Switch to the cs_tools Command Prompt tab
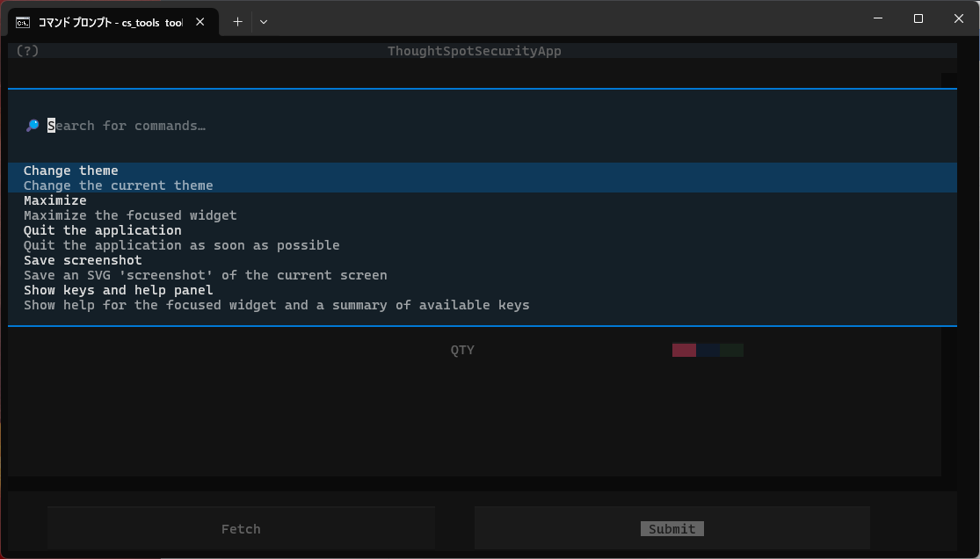 click(110, 22)
